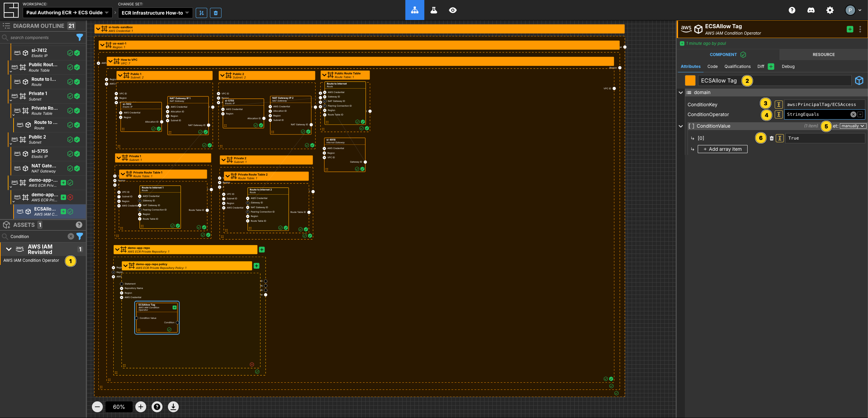Image resolution: width=868 pixels, height=418 pixels.
Task: Select Public 2 Subnet in outline
Action: (x=47, y=140)
